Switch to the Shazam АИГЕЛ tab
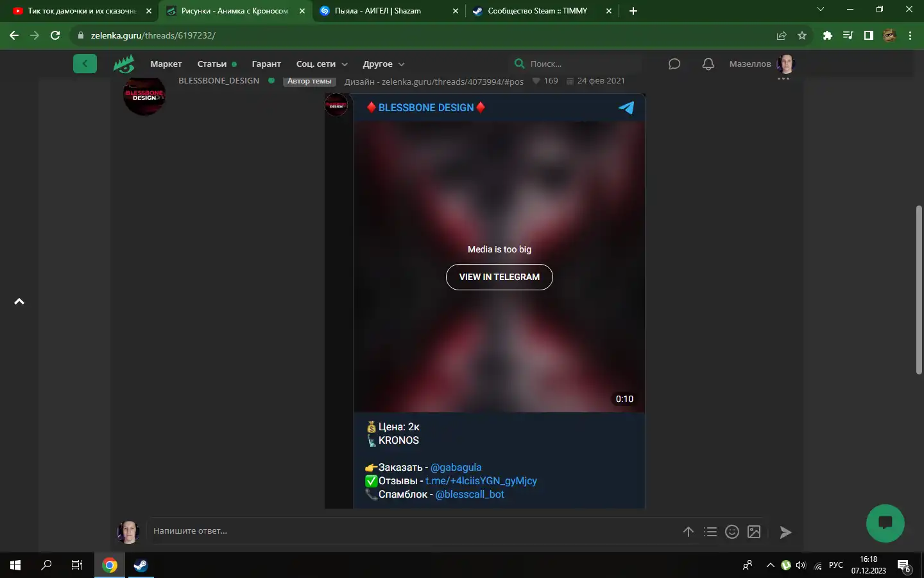 pos(379,11)
